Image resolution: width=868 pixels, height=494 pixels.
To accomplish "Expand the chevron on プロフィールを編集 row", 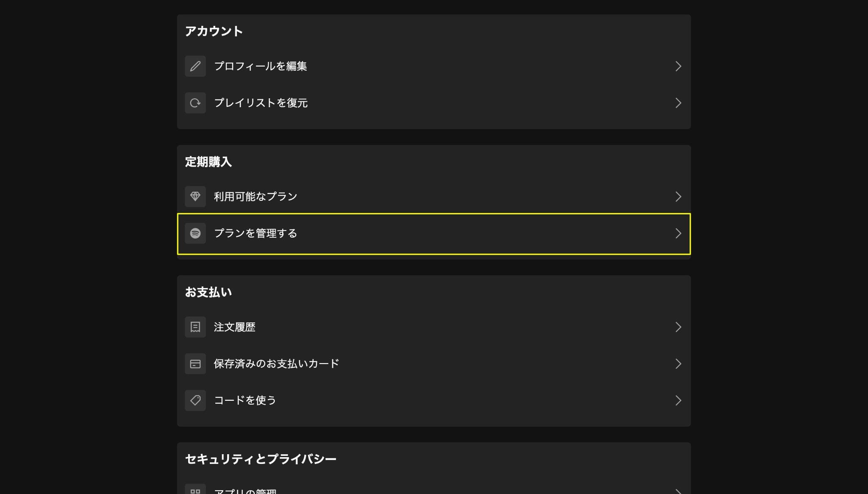I will pyautogui.click(x=678, y=66).
